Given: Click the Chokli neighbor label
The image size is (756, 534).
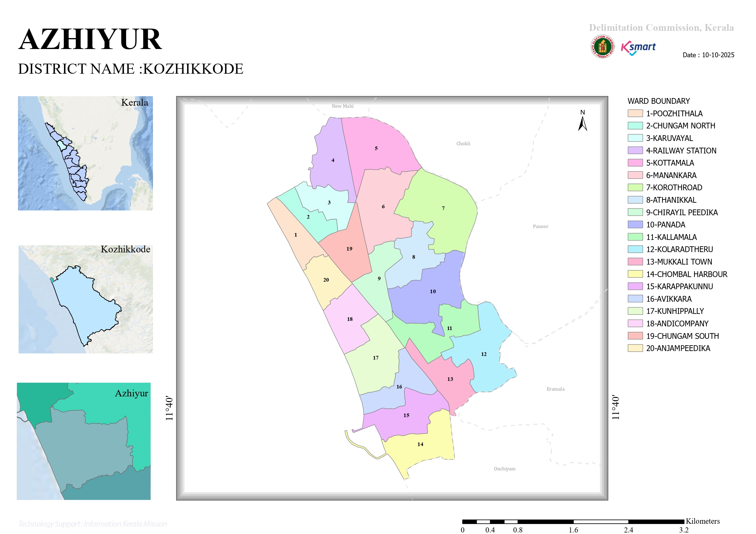Looking at the screenshot, I should [x=463, y=144].
